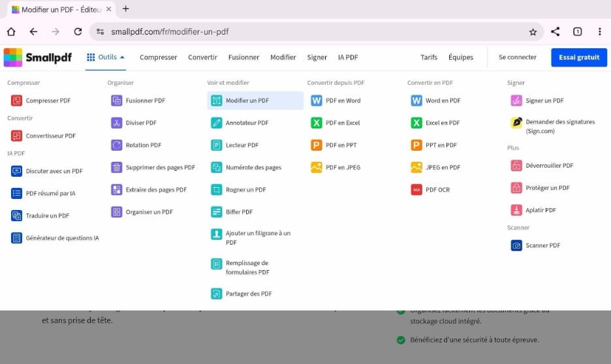Click the PDF en Excel icon
The width and height of the screenshot is (611, 364).
[317, 123]
